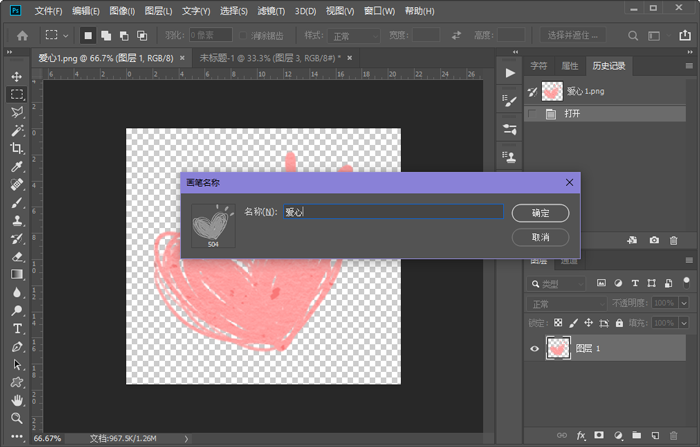Open the Actions panel play icon
The width and height of the screenshot is (700, 447).
click(x=510, y=73)
